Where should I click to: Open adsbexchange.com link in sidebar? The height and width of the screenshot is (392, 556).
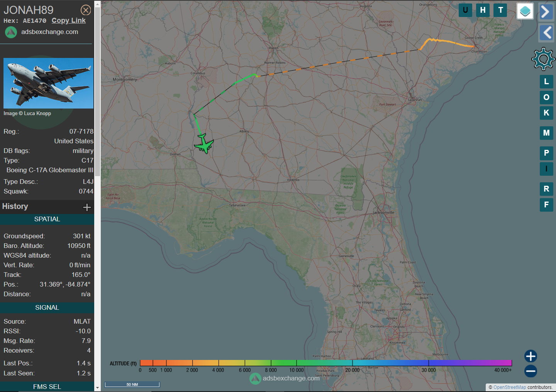pos(49,32)
